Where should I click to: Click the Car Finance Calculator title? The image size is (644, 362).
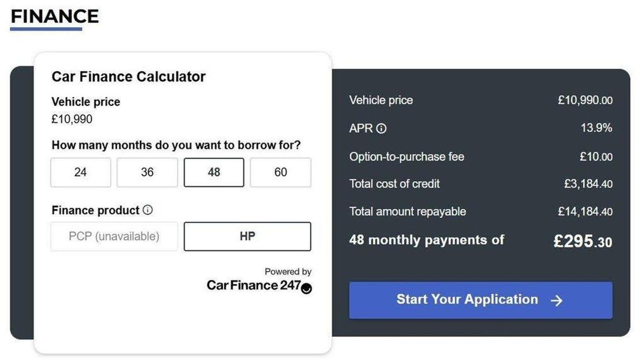point(128,77)
